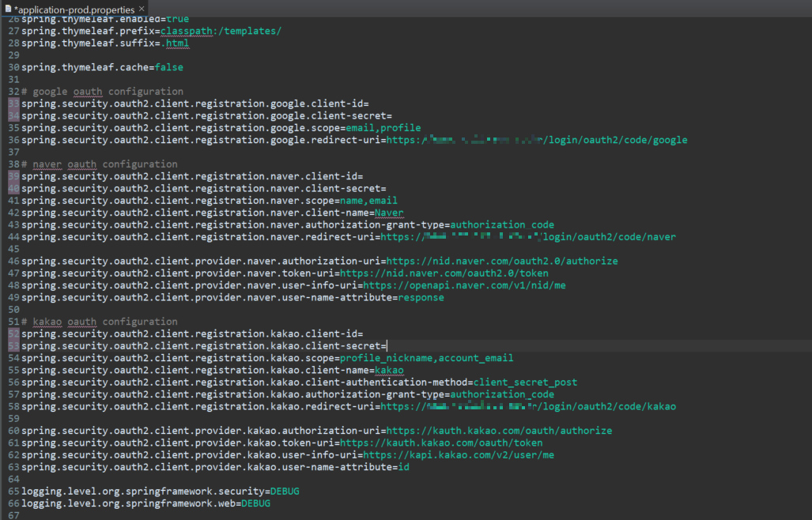Click the kauth.kakao.com/oauth/token URL
Image resolution: width=812 pixels, height=520 pixels.
click(441, 443)
